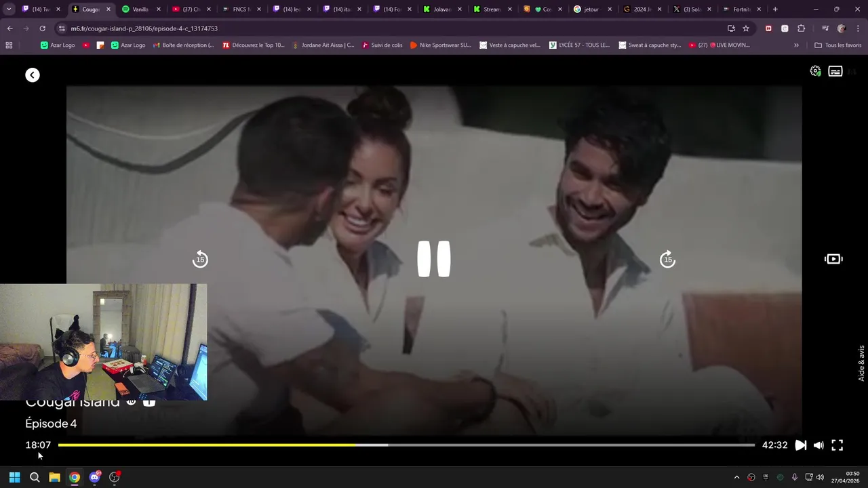Switch to the (37) YouTube tab

191,9
